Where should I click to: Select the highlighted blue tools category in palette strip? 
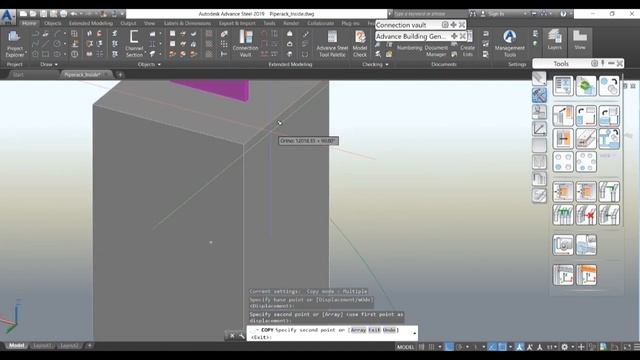[539, 95]
